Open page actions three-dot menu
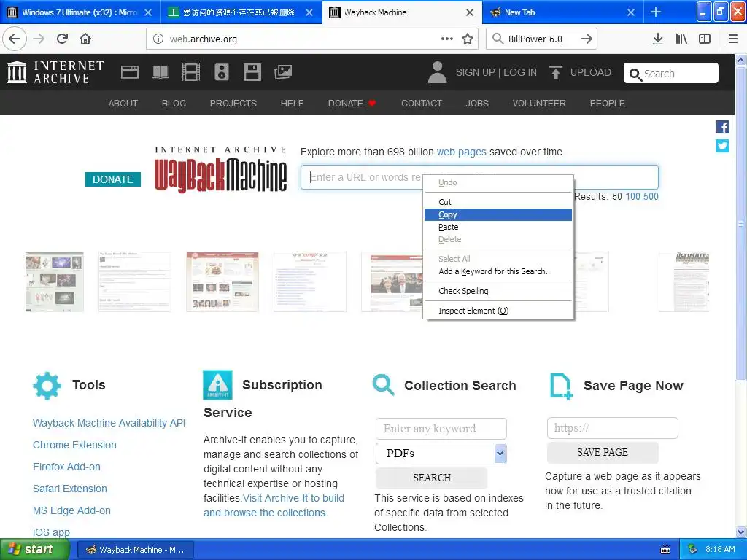This screenshot has height=560, width=747. (447, 39)
